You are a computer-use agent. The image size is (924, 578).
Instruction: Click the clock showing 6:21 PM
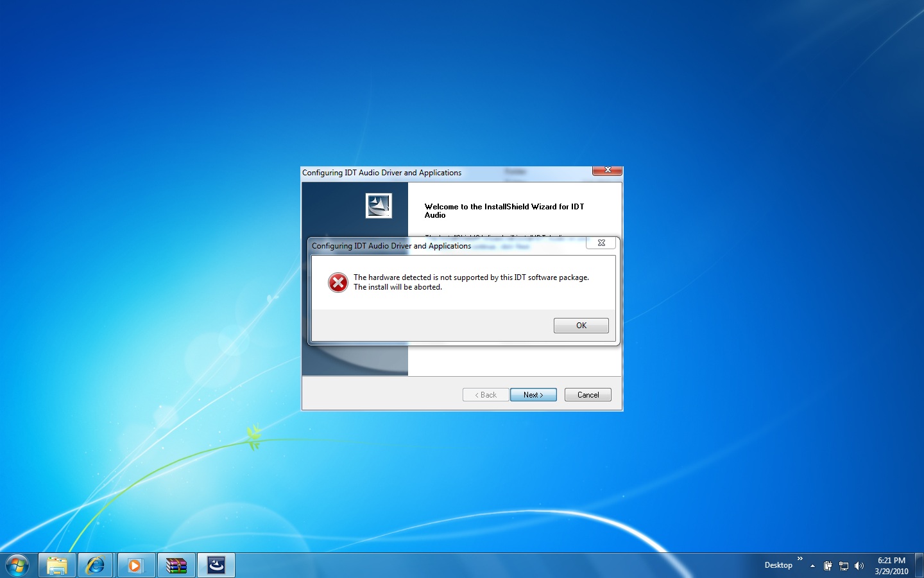click(x=891, y=566)
